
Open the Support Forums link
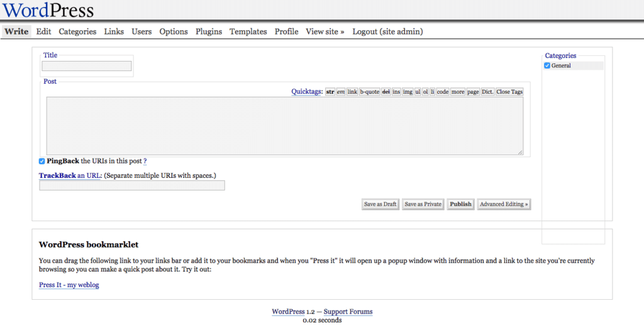click(348, 312)
